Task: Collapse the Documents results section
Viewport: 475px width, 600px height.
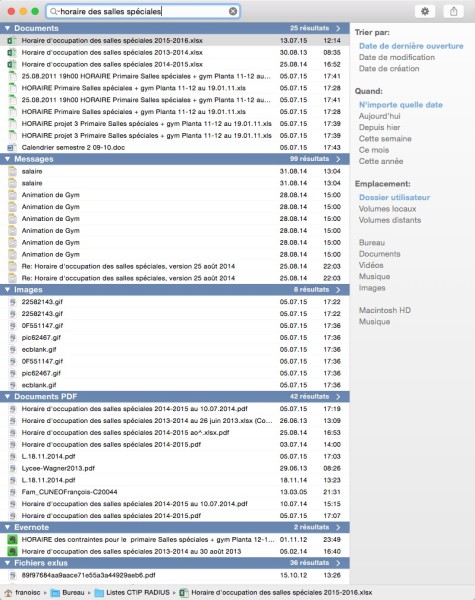Action: [7, 28]
